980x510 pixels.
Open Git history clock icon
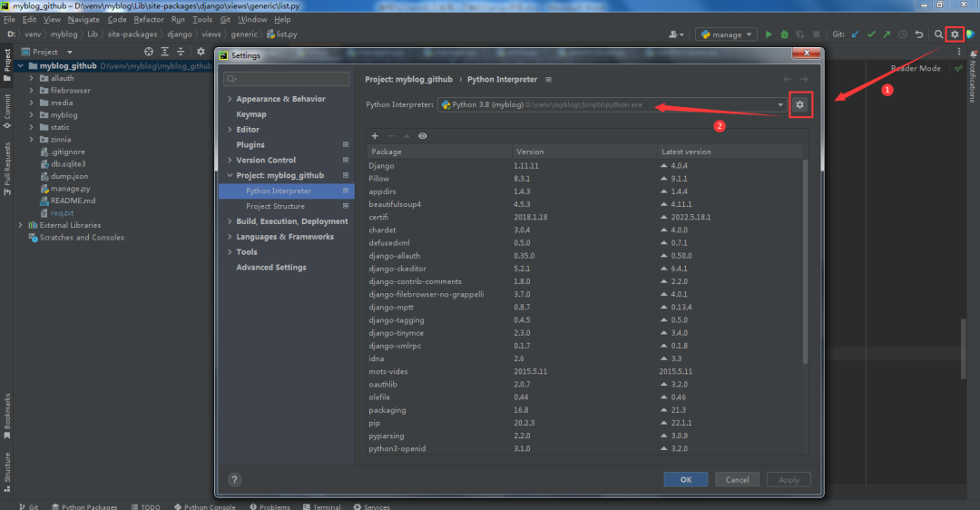pos(903,34)
